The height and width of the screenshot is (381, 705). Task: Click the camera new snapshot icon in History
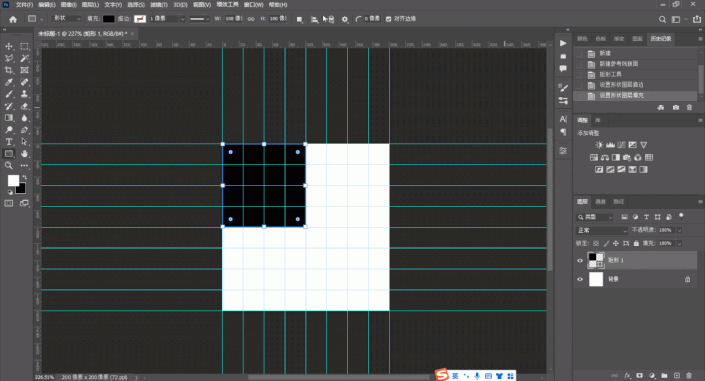(x=676, y=108)
